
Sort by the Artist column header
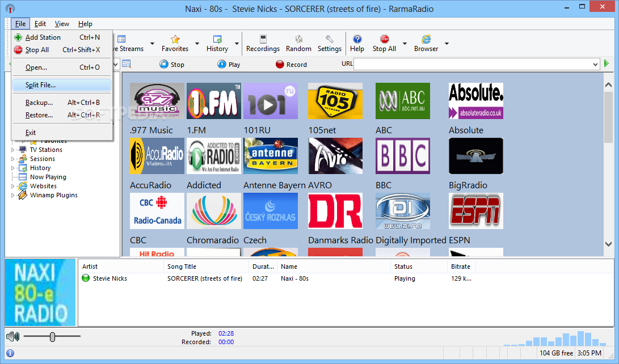(121, 266)
